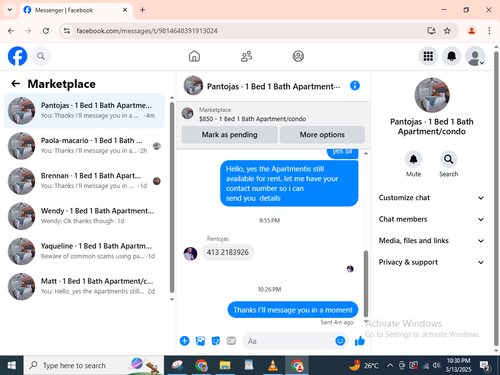Open Chrome profile icon
This screenshot has width=500, height=375.
471,31
